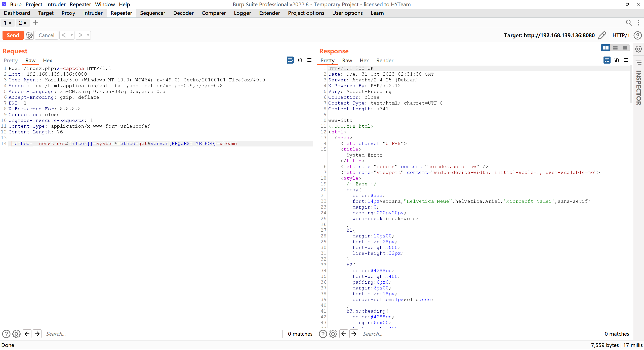
Task: Focus the Response search field
Action: (x=480, y=334)
